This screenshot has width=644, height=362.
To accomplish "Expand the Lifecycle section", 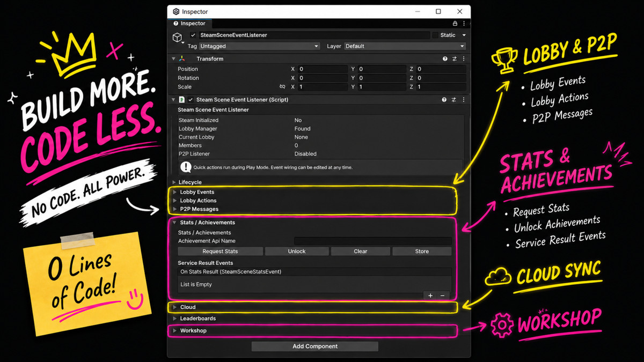I will (x=173, y=182).
